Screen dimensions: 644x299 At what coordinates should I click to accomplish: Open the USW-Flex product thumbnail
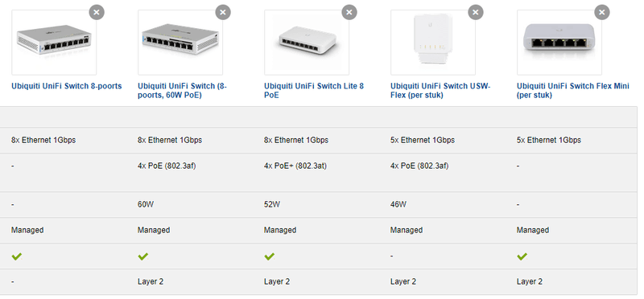tap(433, 43)
